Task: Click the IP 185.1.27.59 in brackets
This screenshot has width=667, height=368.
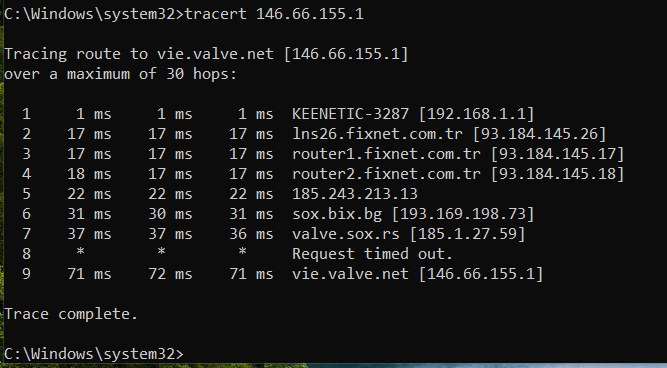Action: [x=467, y=234]
